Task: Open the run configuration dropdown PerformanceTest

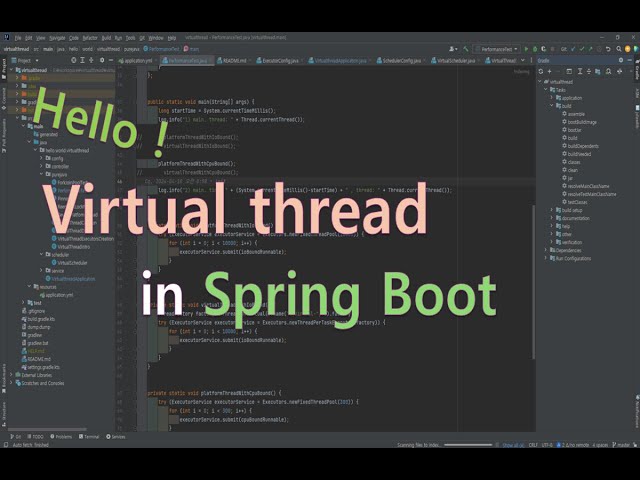Action: (496, 49)
